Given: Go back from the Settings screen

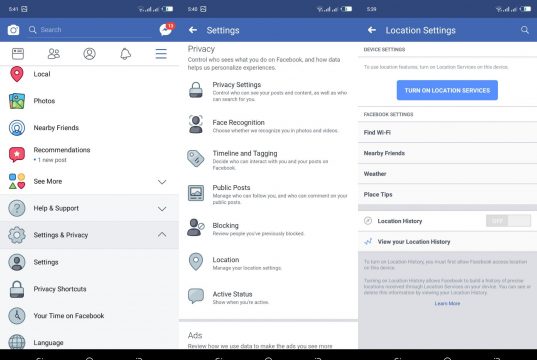Looking at the screenshot, I should coord(193,30).
